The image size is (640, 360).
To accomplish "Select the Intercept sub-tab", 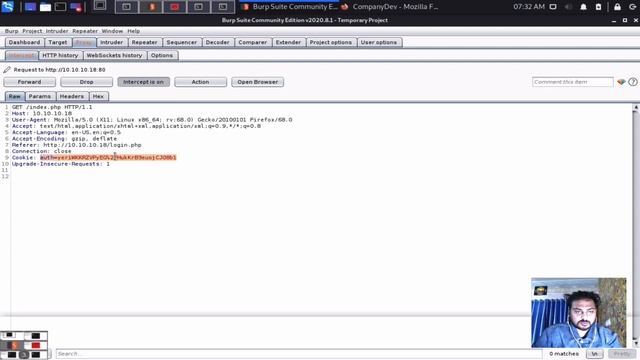I will coord(21,56).
